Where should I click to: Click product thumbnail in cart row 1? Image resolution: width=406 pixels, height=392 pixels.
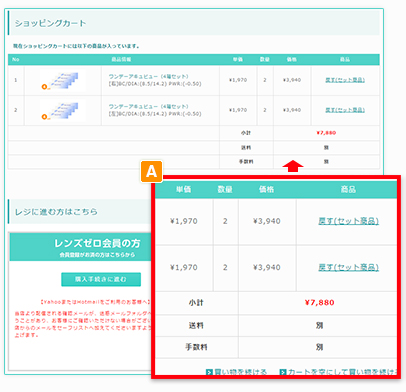click(63, 80)
